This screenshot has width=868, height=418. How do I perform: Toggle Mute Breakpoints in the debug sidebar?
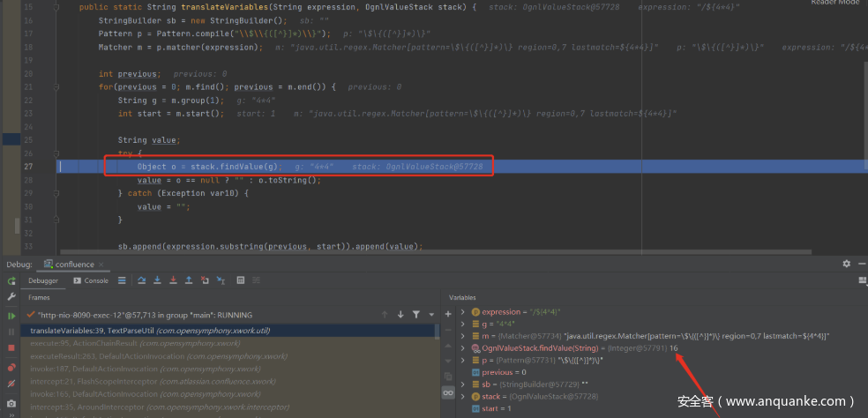[x=11, y=384]
